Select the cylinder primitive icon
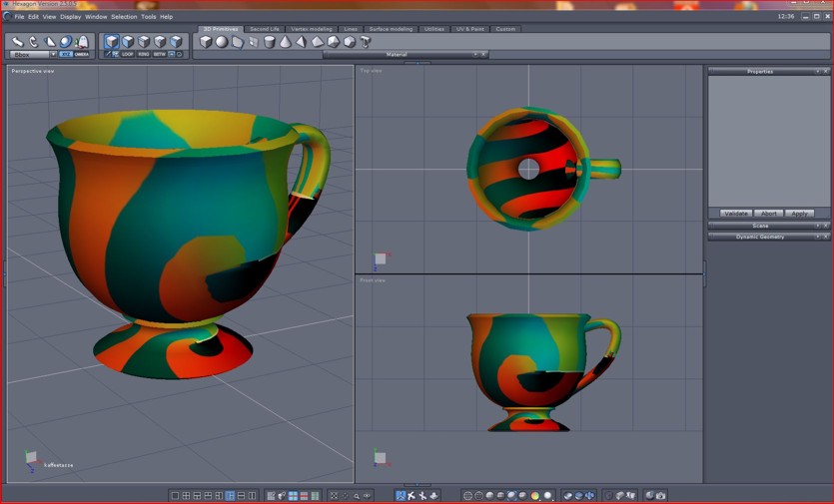 [x=270, y=42]
